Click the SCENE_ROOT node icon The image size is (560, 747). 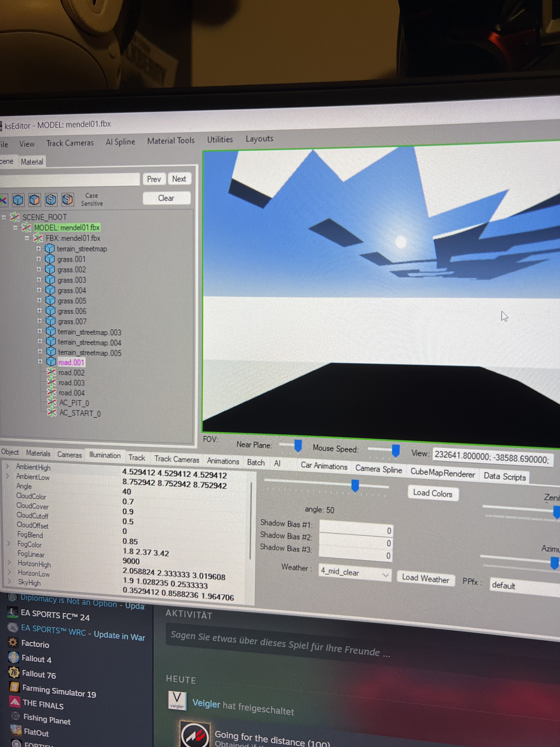[14, 217]
